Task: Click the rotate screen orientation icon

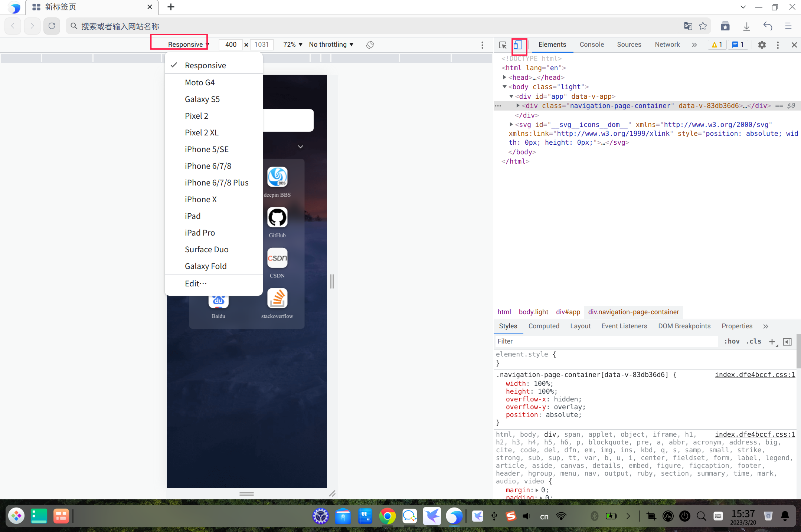Action: 370,45
